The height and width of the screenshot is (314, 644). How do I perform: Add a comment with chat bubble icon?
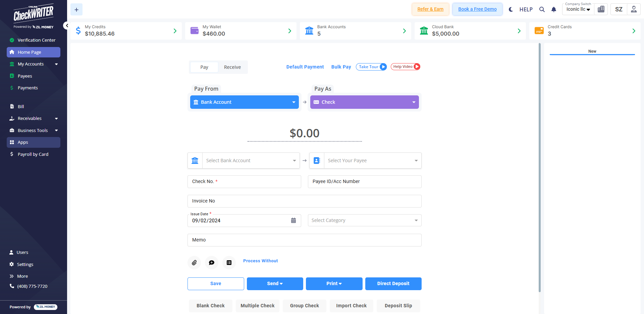[x=212, y=263]
